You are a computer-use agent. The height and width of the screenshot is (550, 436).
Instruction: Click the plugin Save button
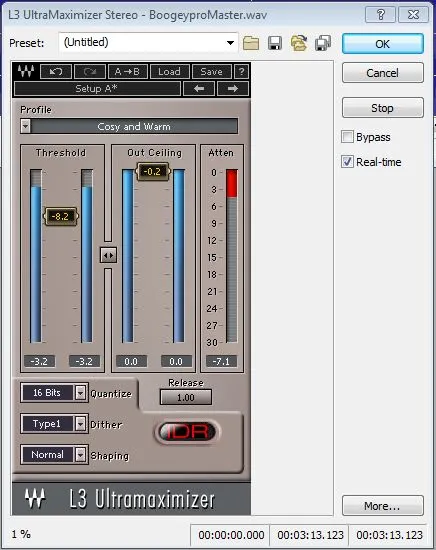pos(212,72)
